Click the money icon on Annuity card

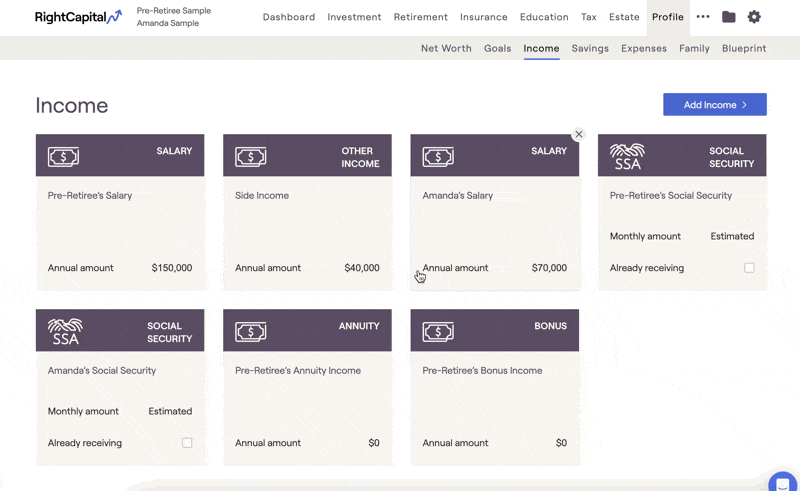coord(251,332)
